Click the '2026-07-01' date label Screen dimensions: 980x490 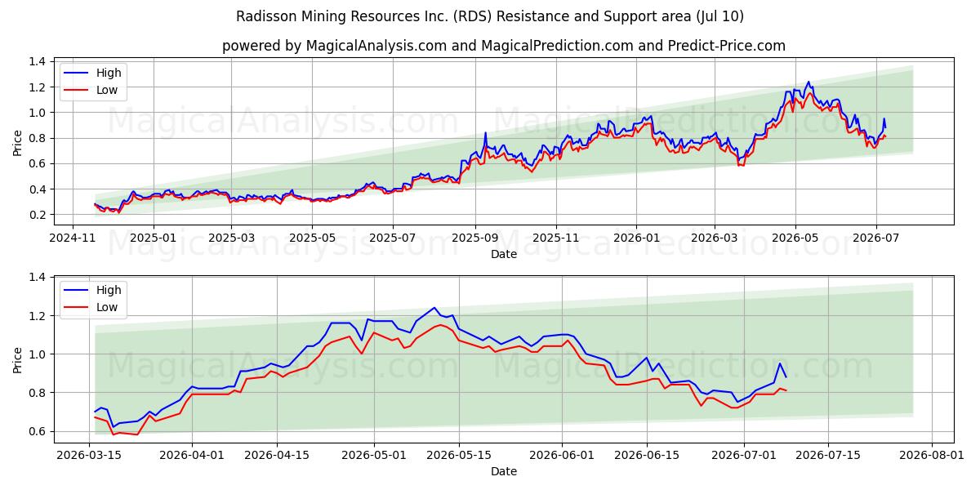click(x=743, y=455)
